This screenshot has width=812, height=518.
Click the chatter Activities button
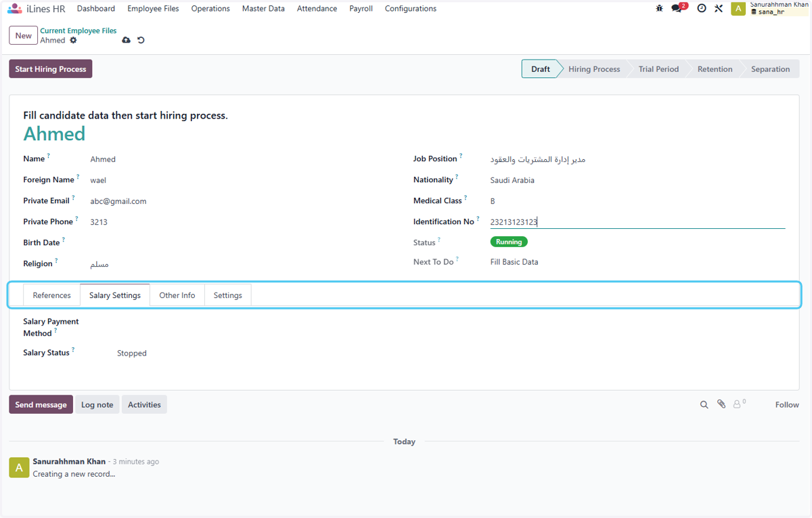click(x=144, y=405)
